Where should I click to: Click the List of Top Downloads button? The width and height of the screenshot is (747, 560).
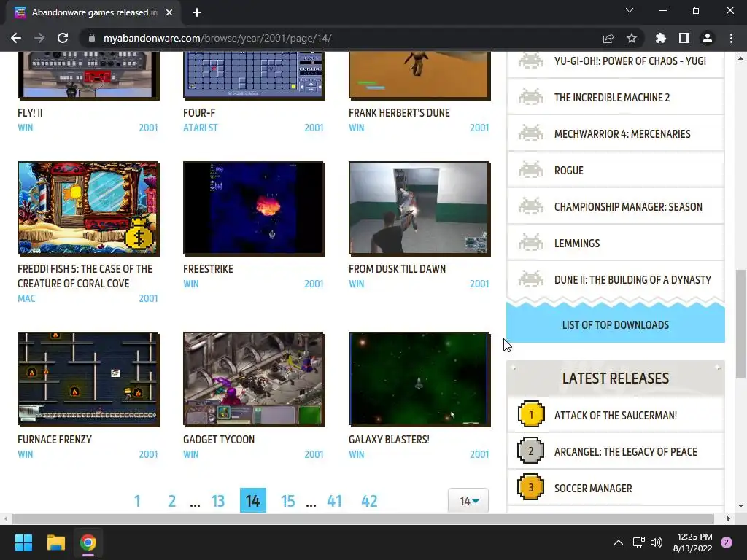pos(616,324)
